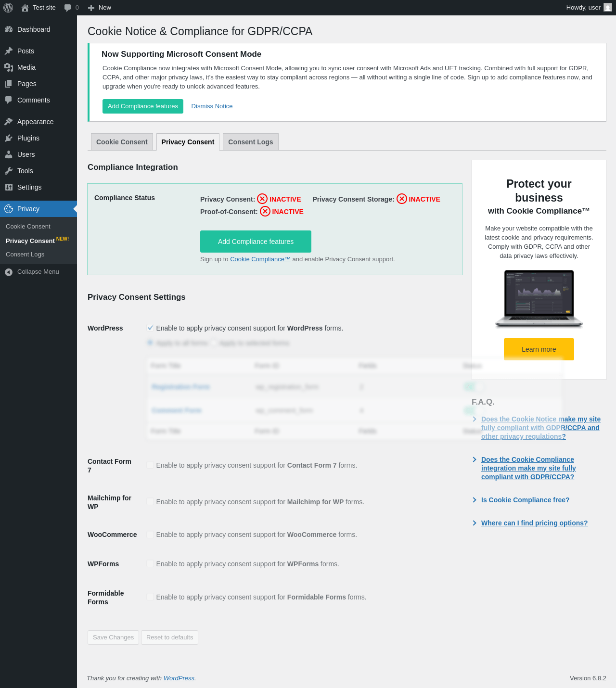Open Privacy Consent submenu item
616x688 pixels.
[30, 241]
